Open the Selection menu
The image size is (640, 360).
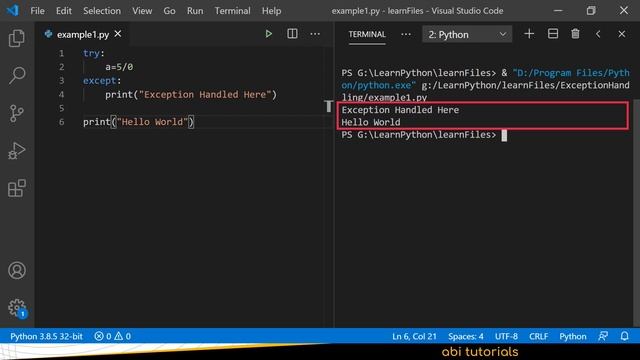[102, 11]
